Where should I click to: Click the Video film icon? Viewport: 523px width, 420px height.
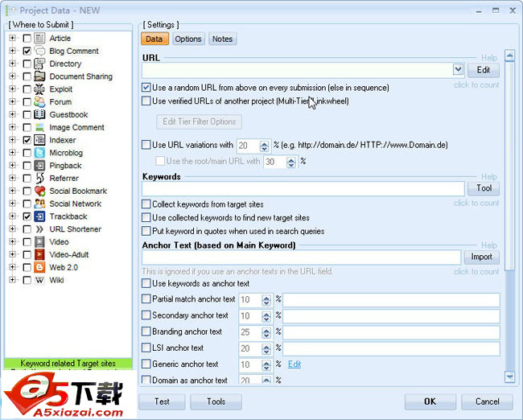[39, 242]
